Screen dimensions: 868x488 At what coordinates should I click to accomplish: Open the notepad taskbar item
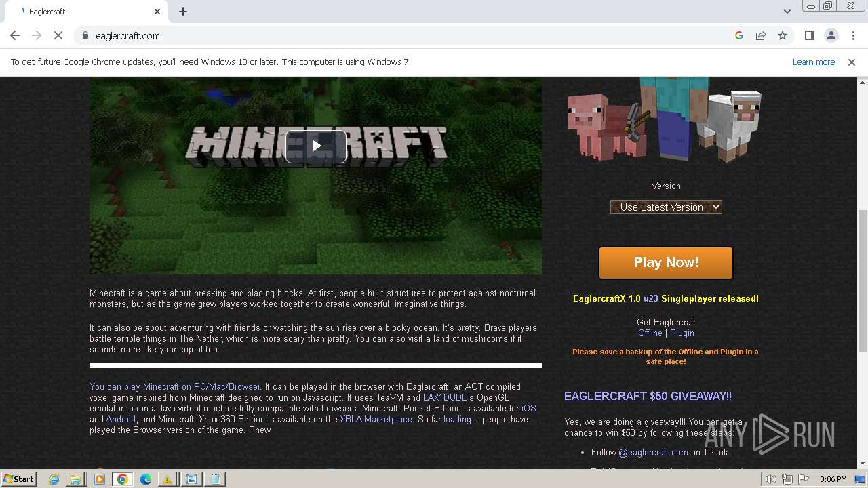[215, 479]
